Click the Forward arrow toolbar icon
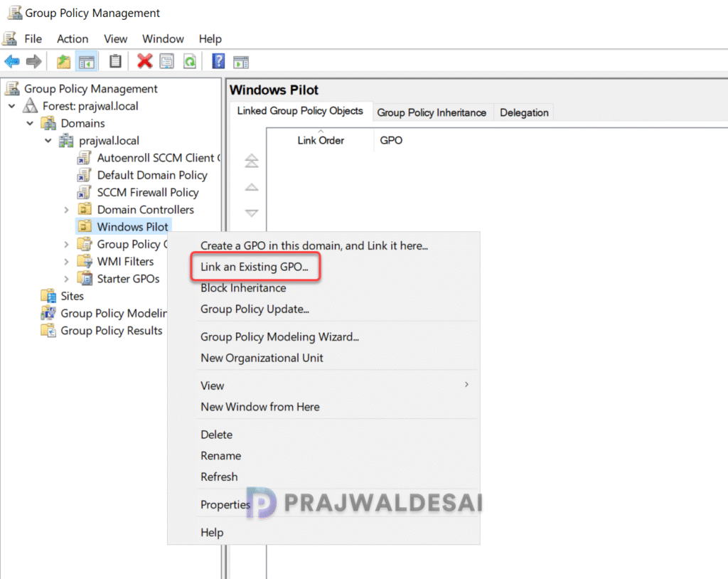 tap(34, 61)
